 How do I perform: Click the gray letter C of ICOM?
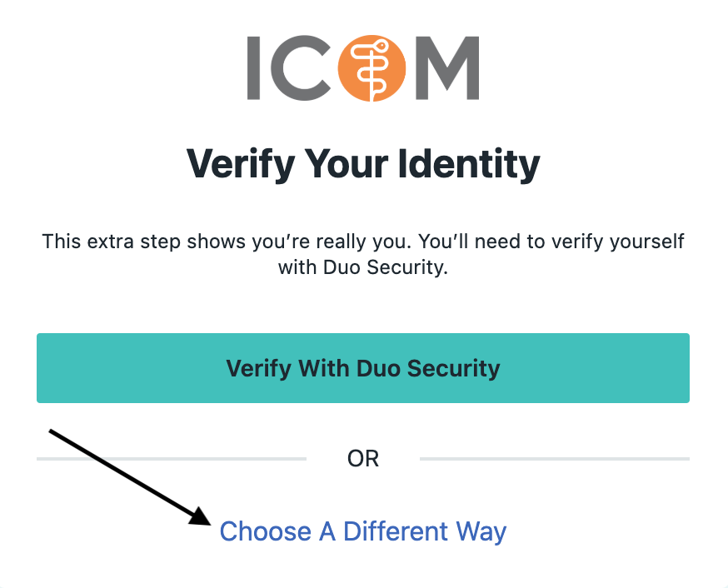click(300, 67)
